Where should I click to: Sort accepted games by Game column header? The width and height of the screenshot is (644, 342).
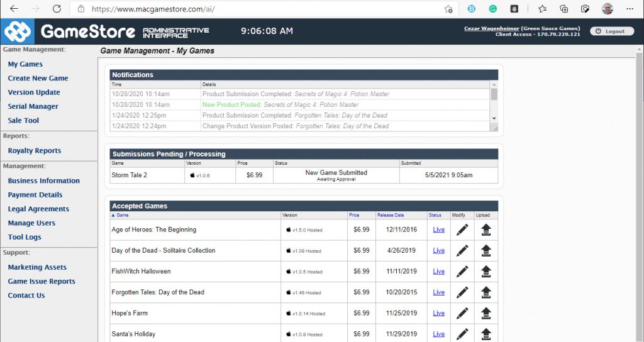(122, 215)
